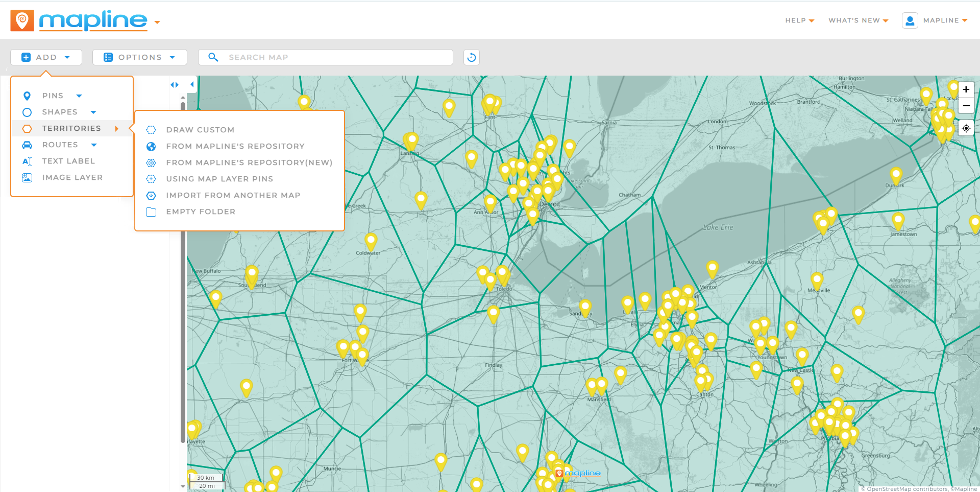The height and width of the screenshot is (492, 980).
Task: Click the Shapes circle icon
Action: click(27, 112)
